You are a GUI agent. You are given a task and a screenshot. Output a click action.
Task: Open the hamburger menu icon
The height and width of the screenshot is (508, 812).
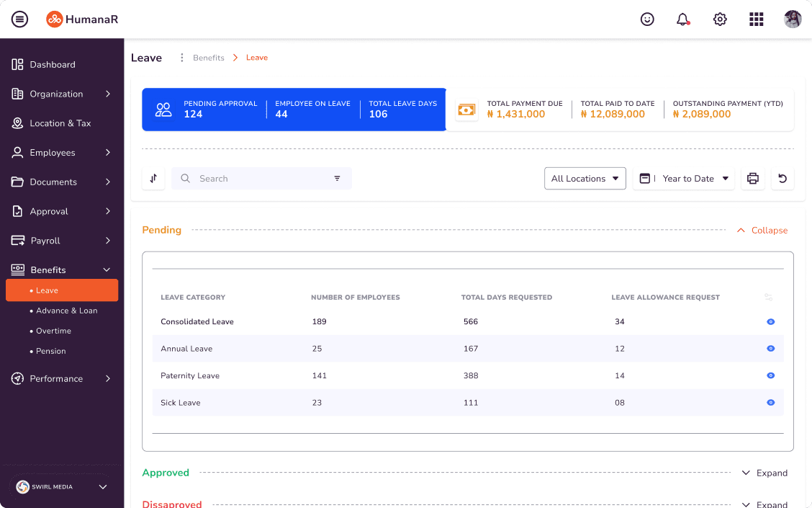[x=19, y=19]
